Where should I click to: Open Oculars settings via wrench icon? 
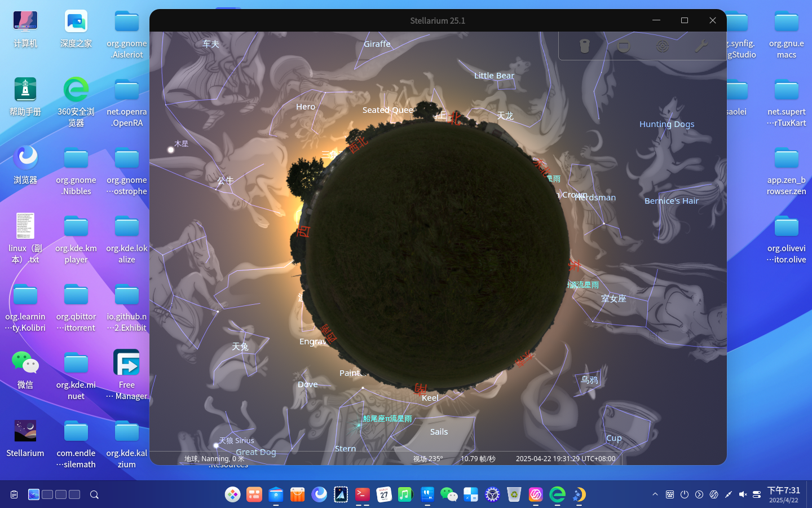(x=701, y=46)
